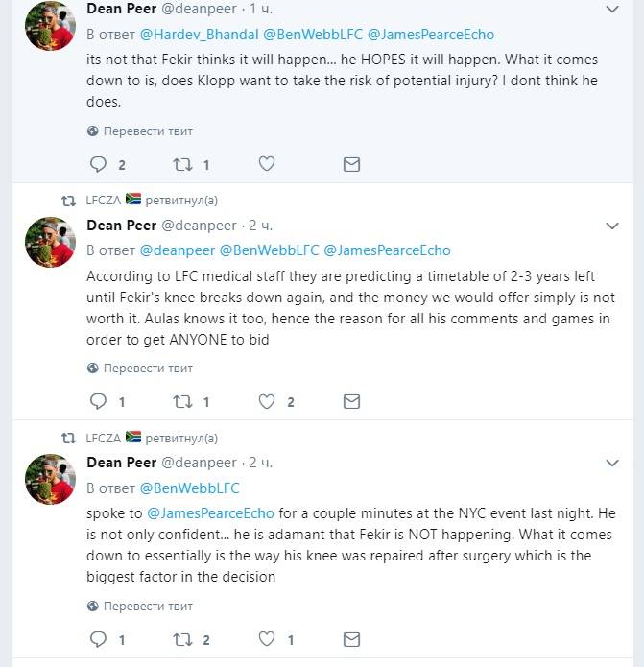Like the NYC event tweet
Viewport: 644px width, 667px height.
(268, 639)
